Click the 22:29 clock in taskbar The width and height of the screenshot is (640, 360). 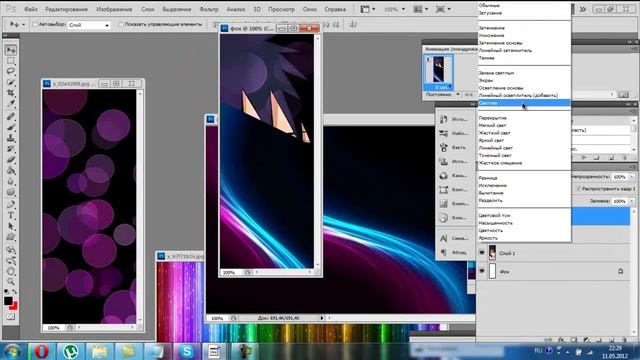coord(615,348)
